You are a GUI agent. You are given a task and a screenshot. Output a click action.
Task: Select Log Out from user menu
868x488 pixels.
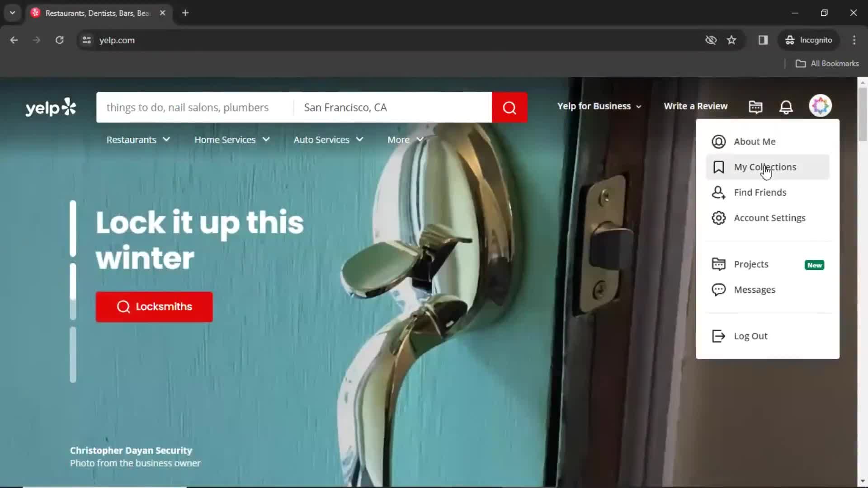click(750, 336)
